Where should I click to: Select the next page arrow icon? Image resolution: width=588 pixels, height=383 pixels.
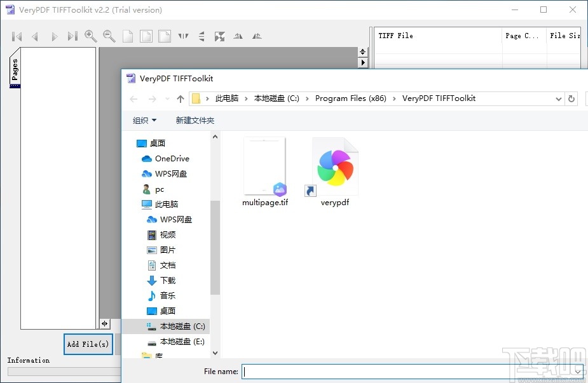coord(54,36)
